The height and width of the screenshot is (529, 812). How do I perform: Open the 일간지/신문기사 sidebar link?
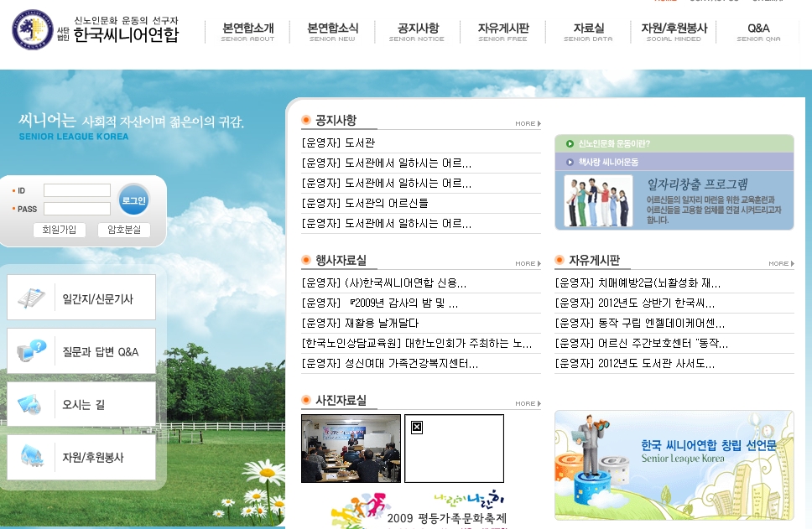coord(97,298)
